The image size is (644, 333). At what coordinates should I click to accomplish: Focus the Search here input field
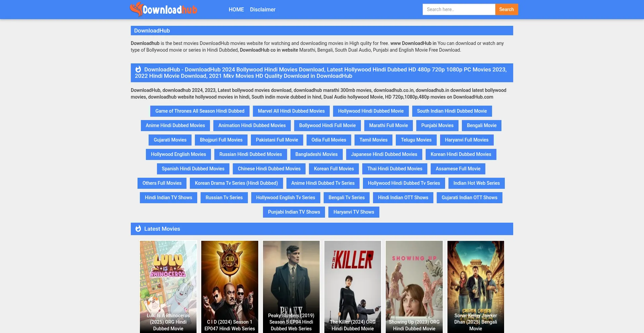pyautogui.click(x=459, y=9)
